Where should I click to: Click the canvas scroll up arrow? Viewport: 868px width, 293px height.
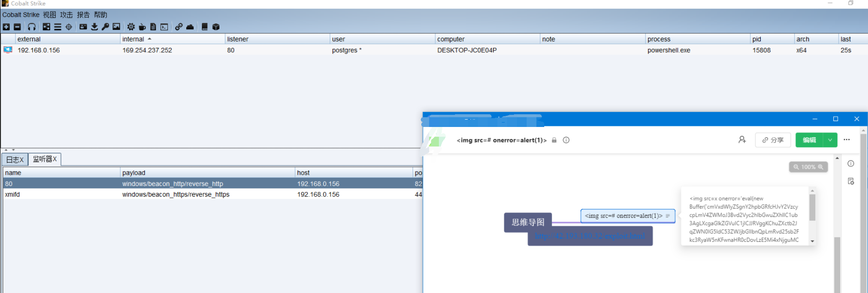837,158
